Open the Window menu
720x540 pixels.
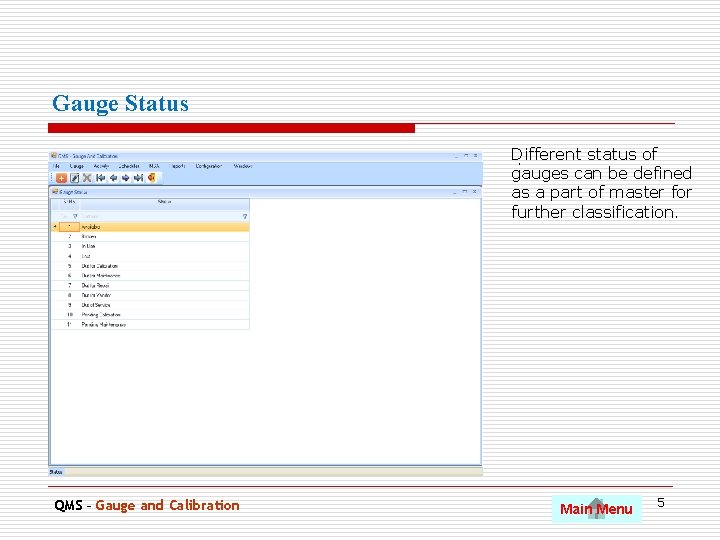[x=242, y=166]
